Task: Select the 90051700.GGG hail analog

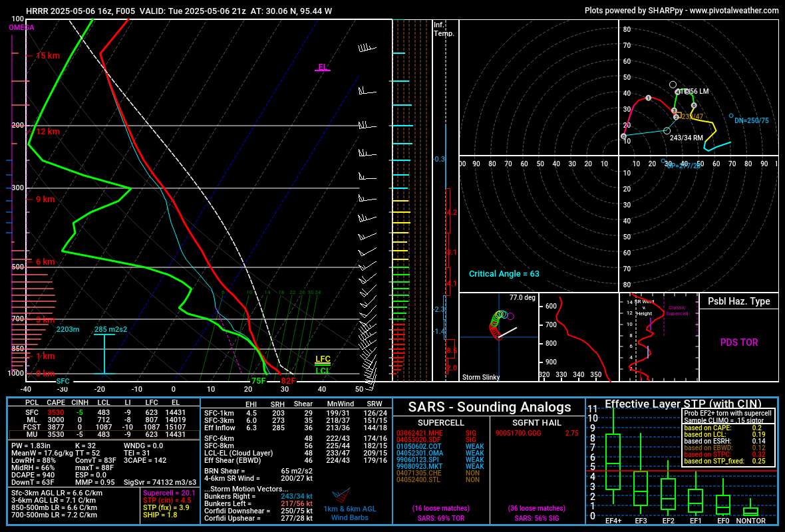Action: coord(517,432)
